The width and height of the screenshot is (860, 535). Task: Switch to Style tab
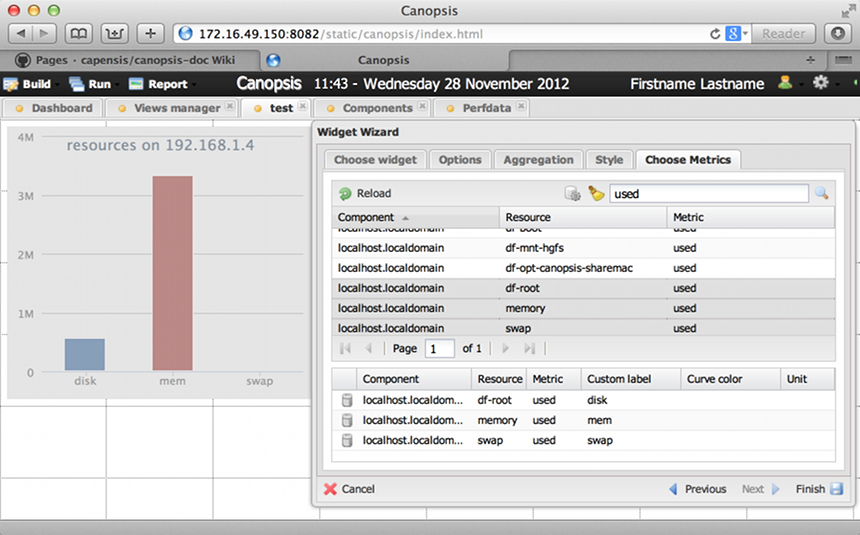point(609,160)
